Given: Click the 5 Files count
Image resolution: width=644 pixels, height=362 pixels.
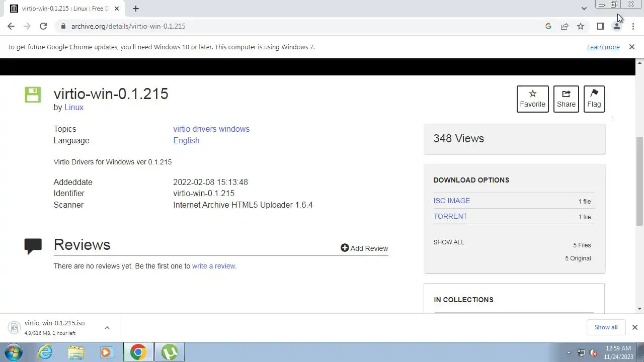Looking at the screenshot, I should [582, 245].
